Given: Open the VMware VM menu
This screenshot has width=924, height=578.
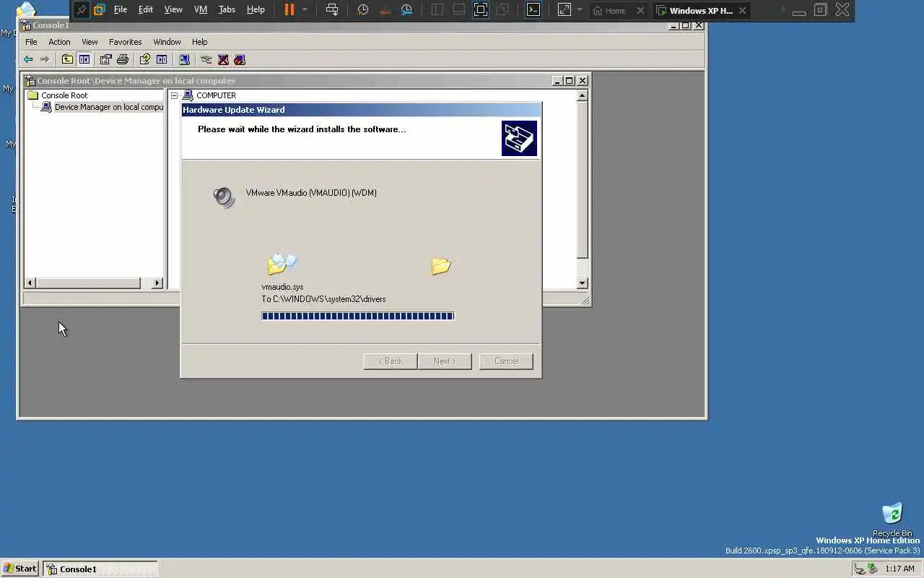Looking at the screenshot, I should (x=201, y=10).
